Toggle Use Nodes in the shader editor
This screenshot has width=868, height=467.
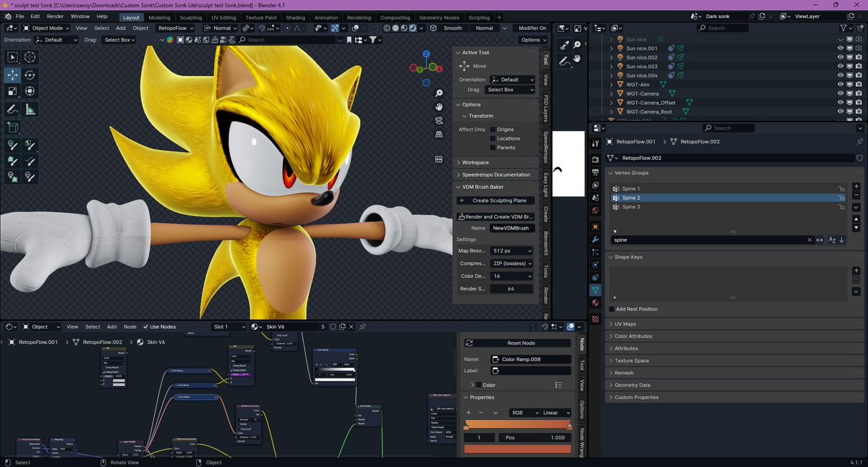click(x=145, y=327)
